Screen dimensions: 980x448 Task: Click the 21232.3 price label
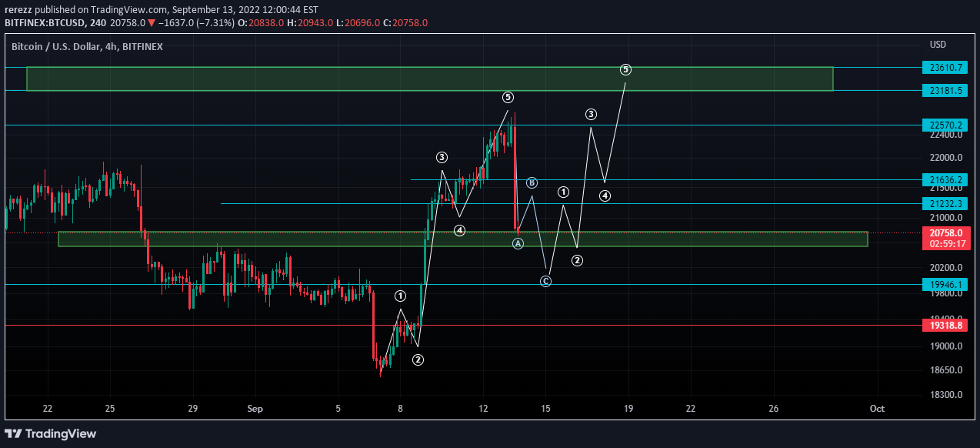coord(945,204)
